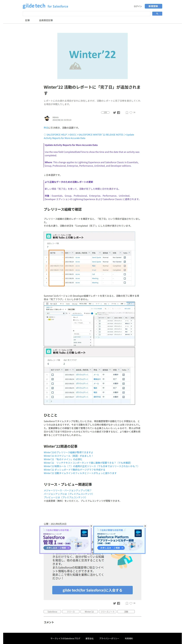This screenshot has width=185, height=644.
Task: Focus the site search input field
Action: coord(86,14)
